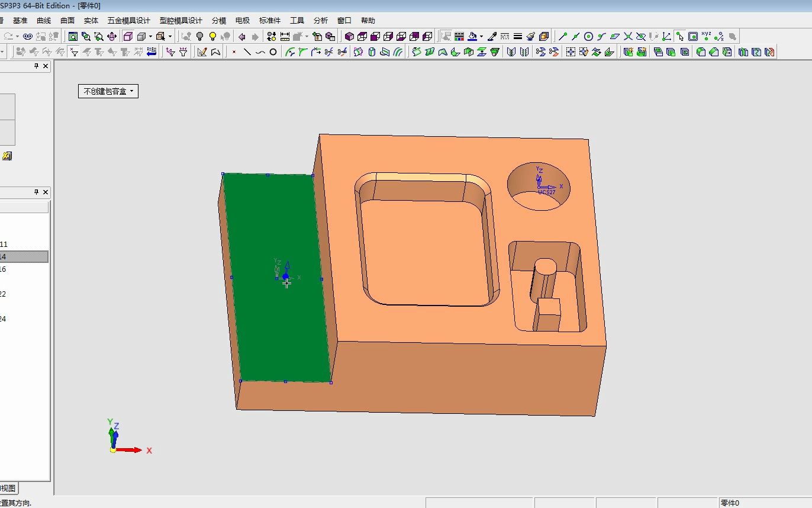Close the lower left tree panel
The height and width of the screenshot is (508, 812).
(x=46, y=192)
